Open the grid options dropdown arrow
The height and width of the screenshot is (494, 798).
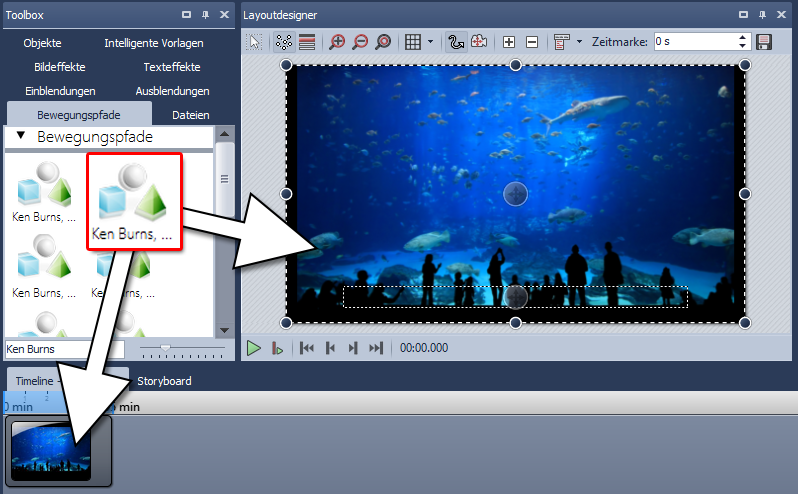click(430, 42)
